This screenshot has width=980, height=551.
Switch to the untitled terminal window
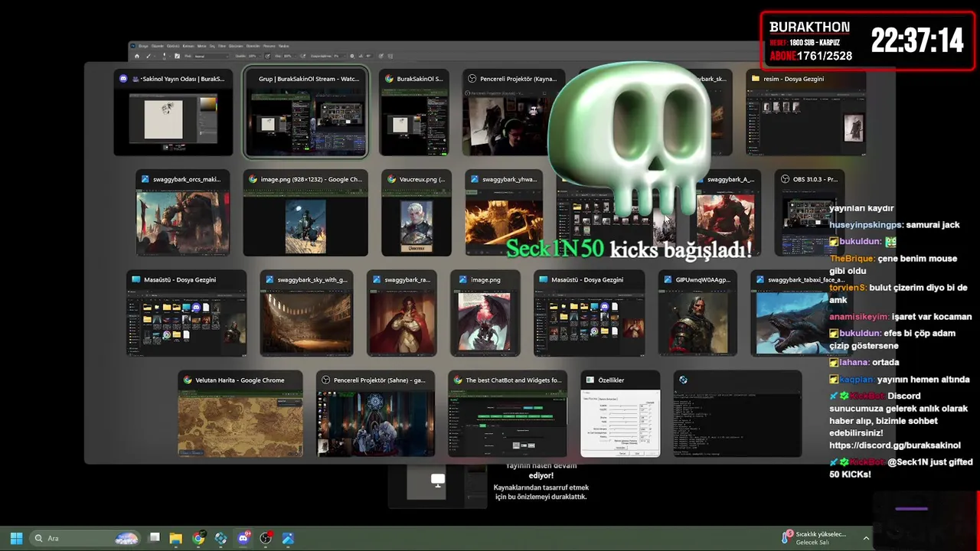click(737, 413)
